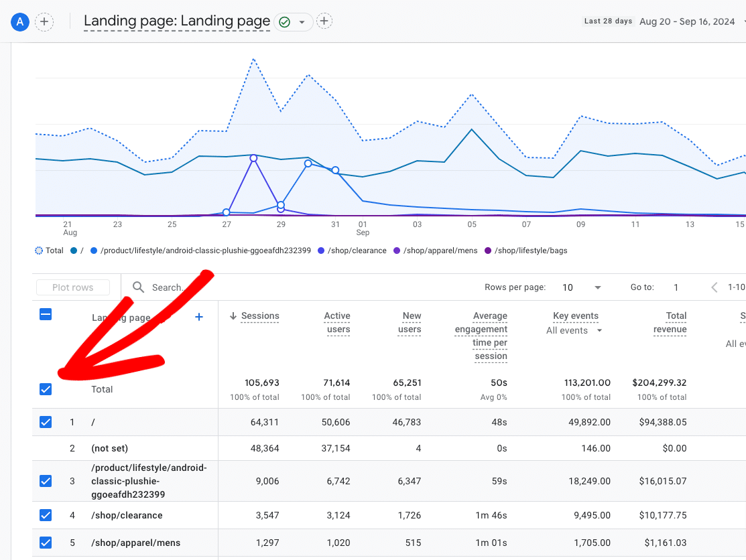Click the dotted Total legend icon below the chart

click(40, 251)
